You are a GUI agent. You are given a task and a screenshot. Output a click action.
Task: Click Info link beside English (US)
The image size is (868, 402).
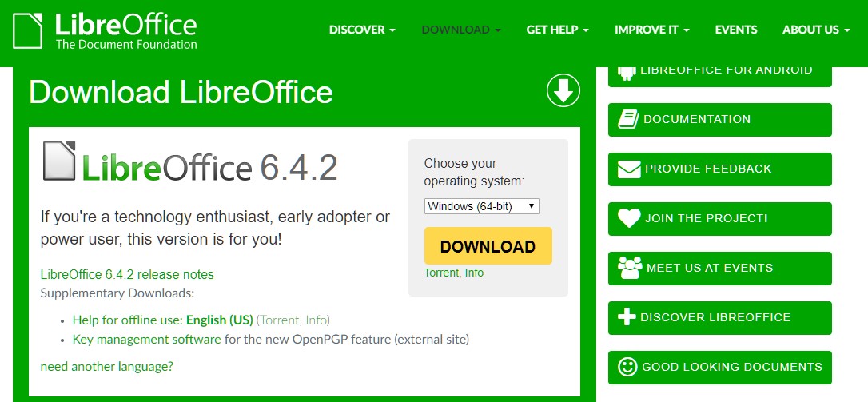316,320
